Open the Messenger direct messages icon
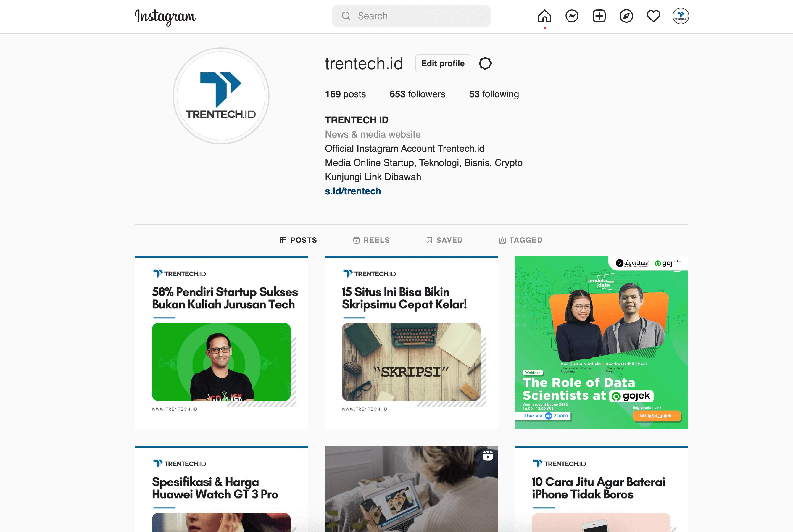The image size is (793, 532). [x=572, y=16]
